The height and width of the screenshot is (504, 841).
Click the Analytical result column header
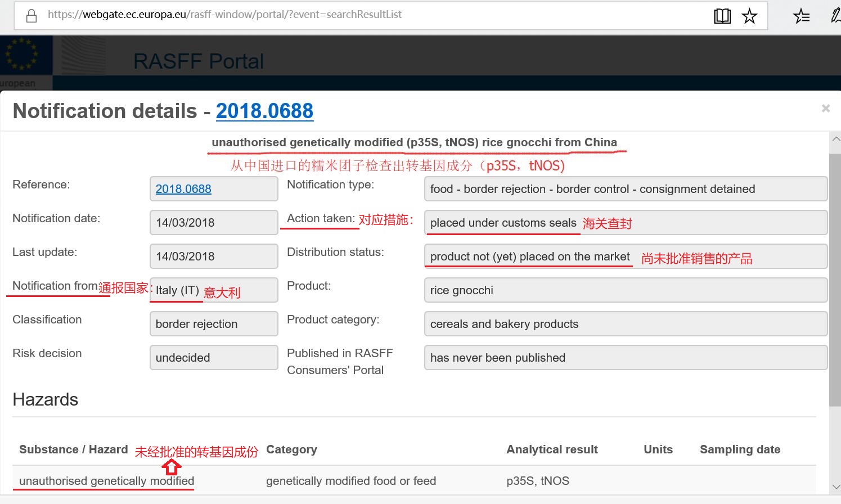[x=552, y=449]
